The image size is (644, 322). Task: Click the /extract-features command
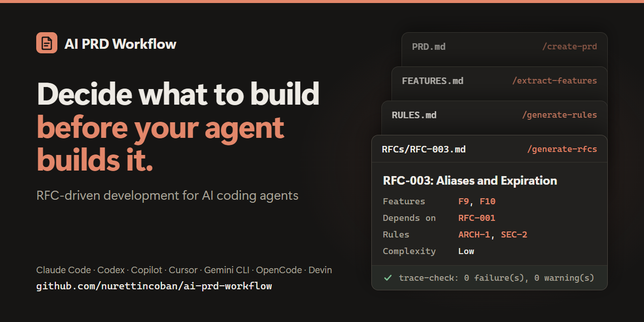[554, 81]
